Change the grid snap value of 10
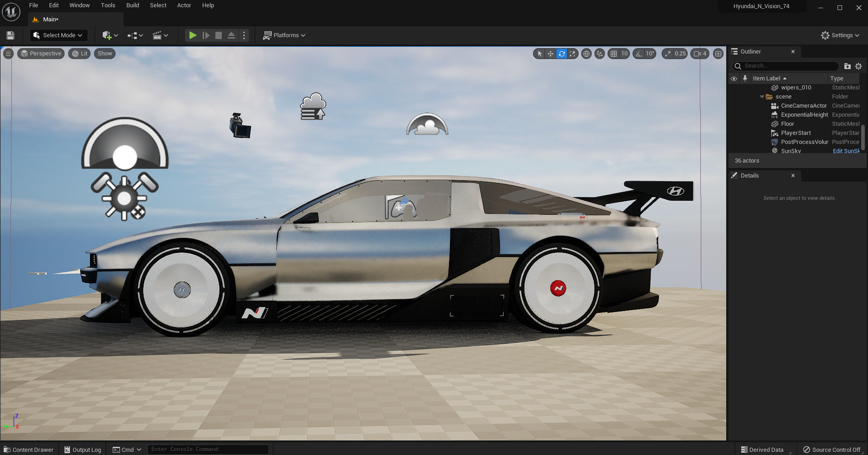The width and height of the screenshot is (868, 455). [624, 54]
